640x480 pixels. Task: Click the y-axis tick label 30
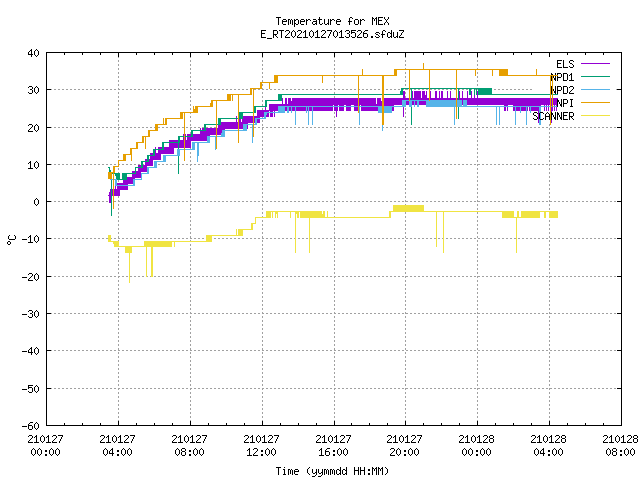(x=33, y=90)
